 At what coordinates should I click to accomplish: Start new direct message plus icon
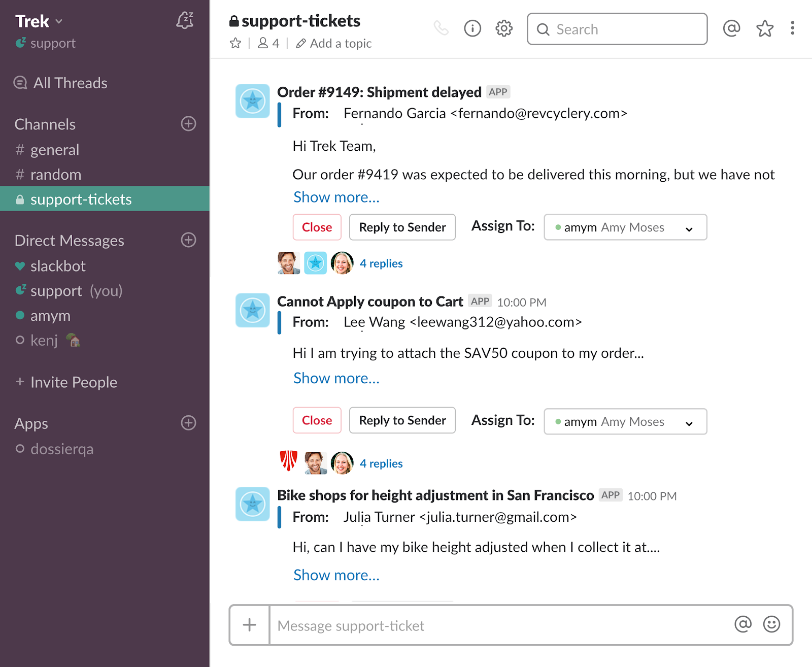[188, 240]
